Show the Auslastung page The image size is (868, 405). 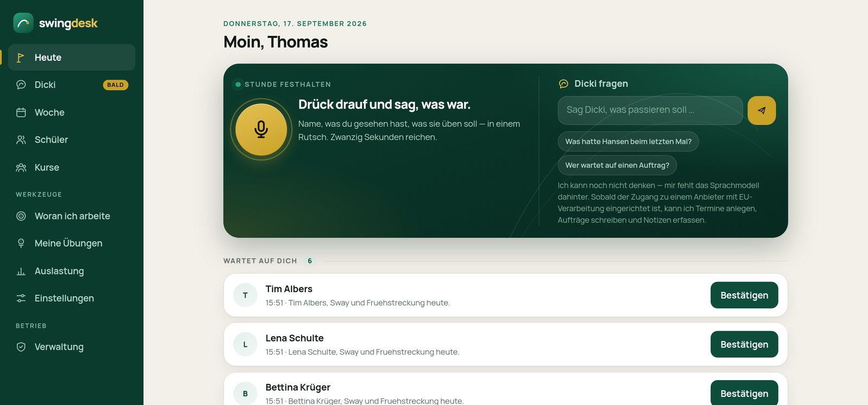pos(72,271)
